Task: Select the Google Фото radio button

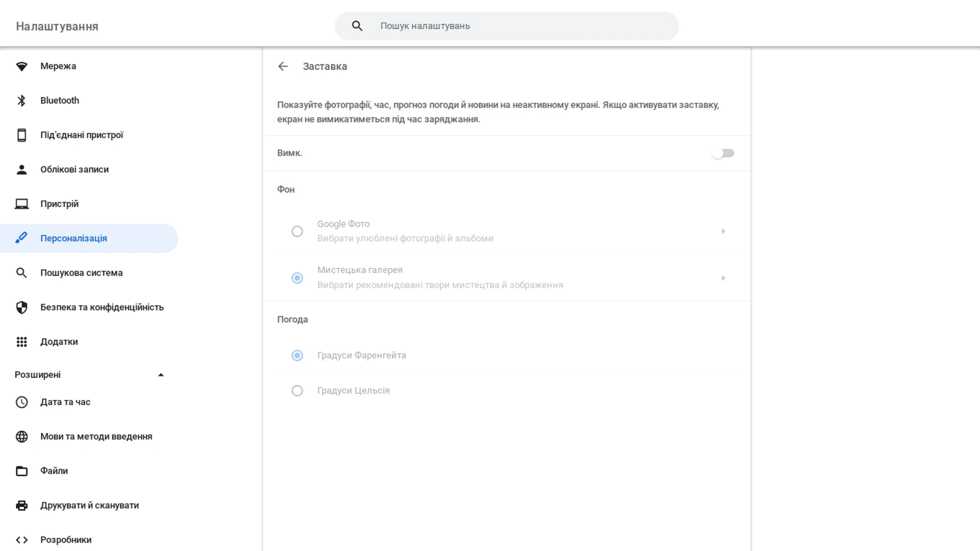Action: coord(297,231)
